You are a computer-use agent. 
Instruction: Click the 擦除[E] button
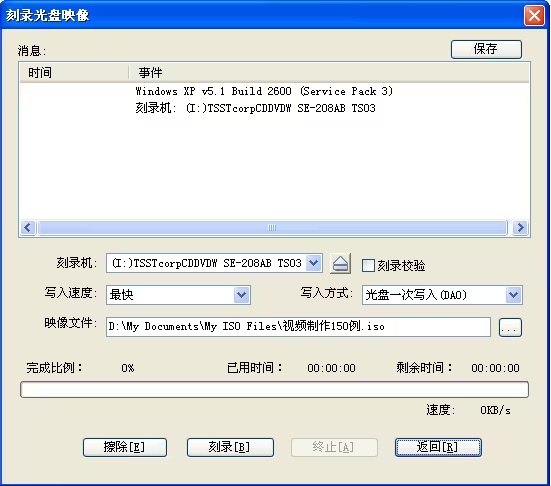click(125, 447)
